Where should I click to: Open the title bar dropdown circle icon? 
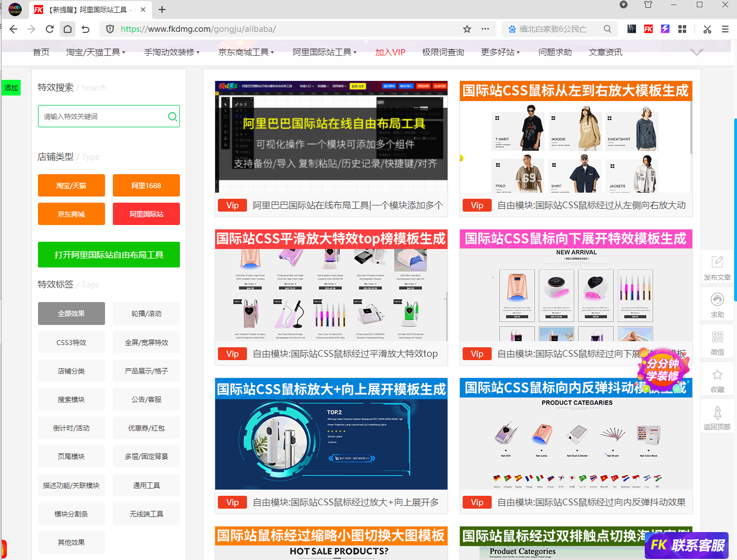pyautogui.click(x=624, y=4)
